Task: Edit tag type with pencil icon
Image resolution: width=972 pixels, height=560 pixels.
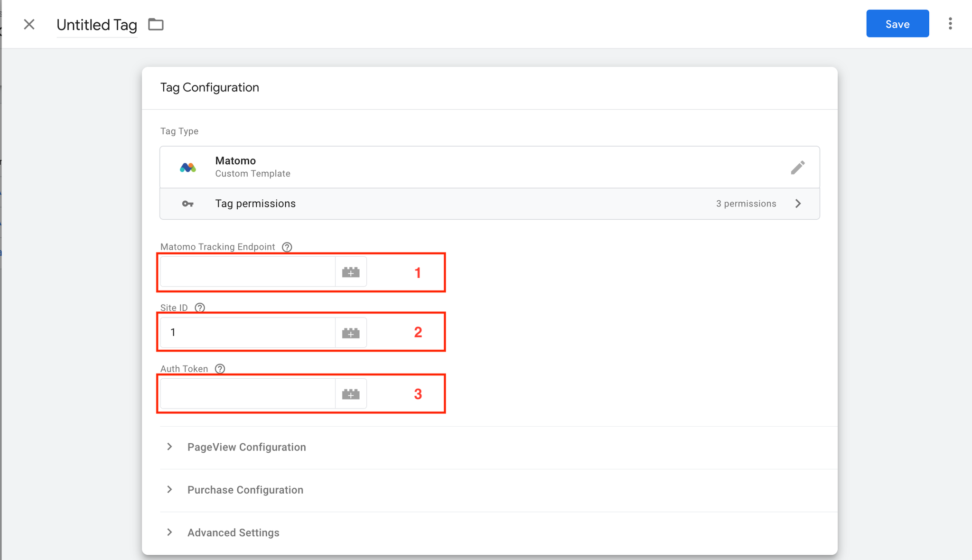Action: [798, 167]
